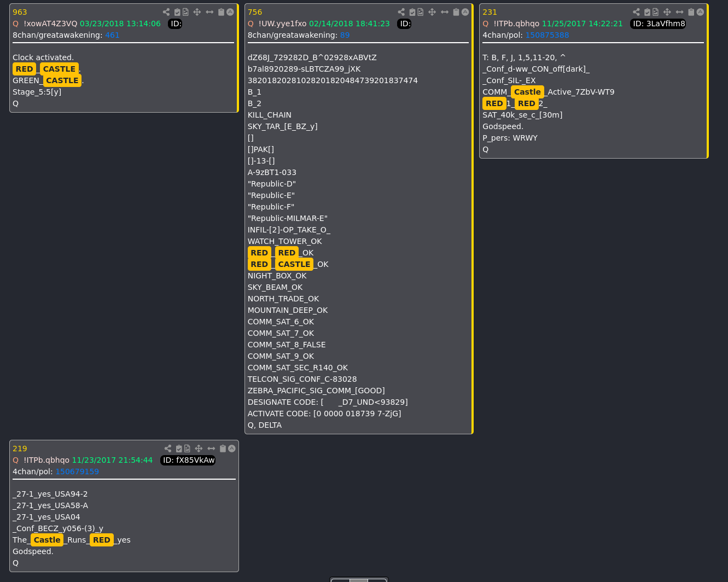Click the line ZEBRA_PACIFIC_SIG_COMM_[GOOD]
This screenshot has height=582, width=728.
(x=316, y=391)
